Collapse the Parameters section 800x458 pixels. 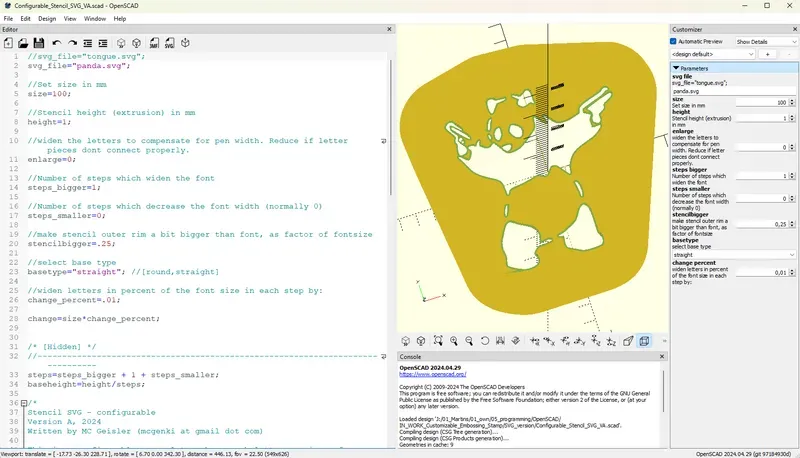(675, 68)
